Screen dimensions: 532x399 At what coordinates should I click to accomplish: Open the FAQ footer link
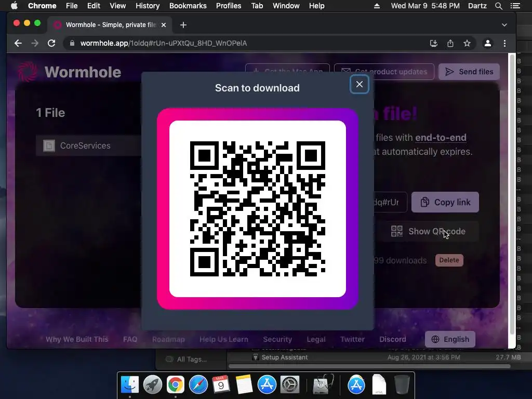tap(130, 339)
